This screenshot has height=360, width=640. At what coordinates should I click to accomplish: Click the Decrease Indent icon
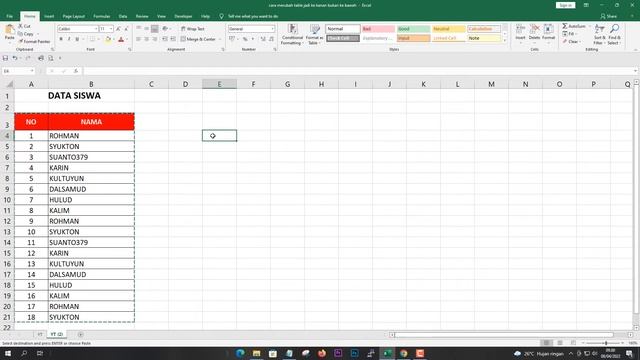pos(165,39)
